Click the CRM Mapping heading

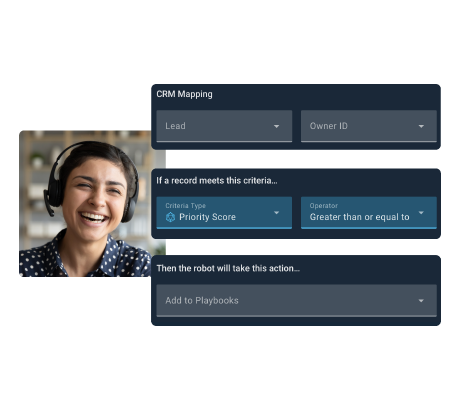[x=184, y=94]
